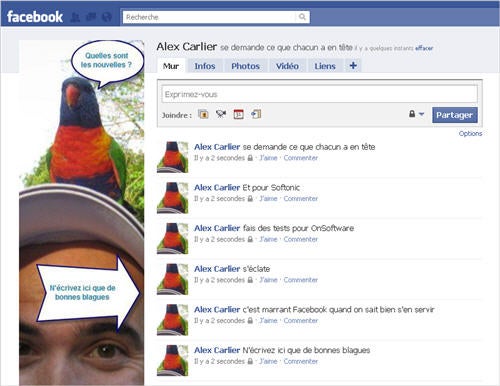This screenshot has height=386, width=500.
Task: Click avatar thumbnail beside 'c'est marrant Facebook' post
Action: [x=173, y=320]
